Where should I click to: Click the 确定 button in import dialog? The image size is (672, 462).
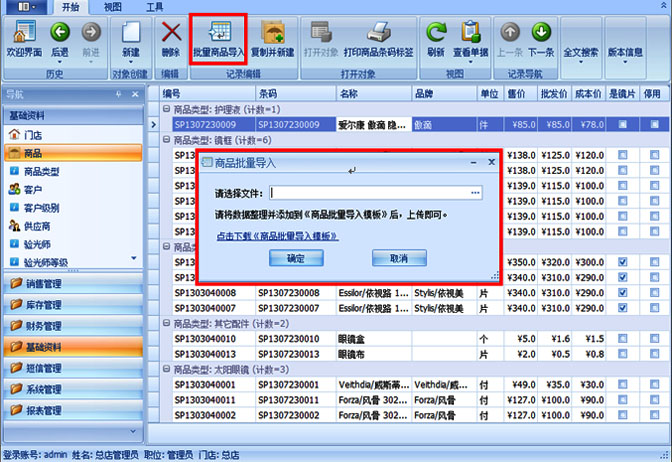(x=297, y=258)
